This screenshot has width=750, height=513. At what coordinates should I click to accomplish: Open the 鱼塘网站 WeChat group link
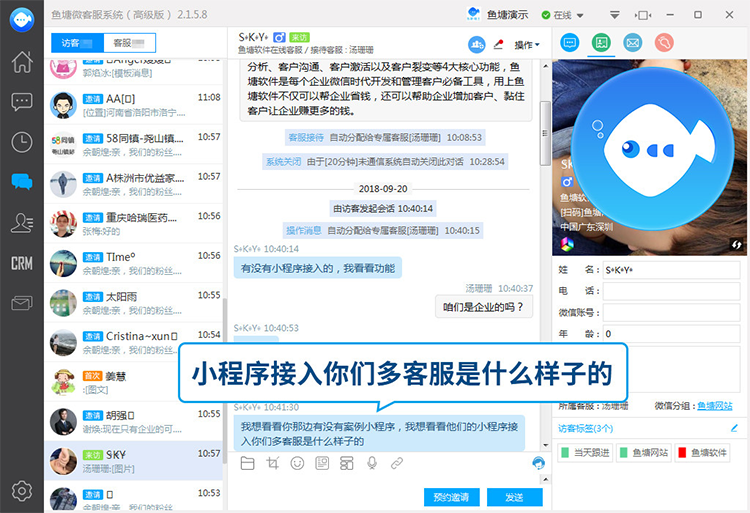tap(715, 406)
